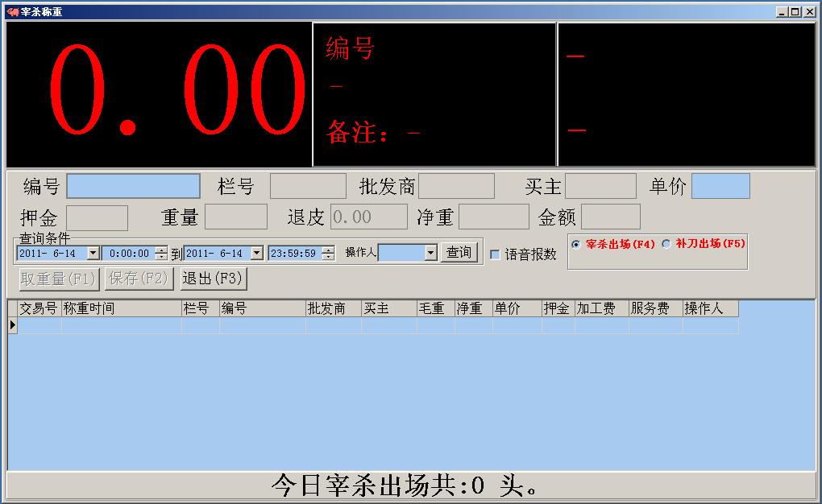Expand the 操作人 combo box
This screenshot has height=504, width=822.
(x=430, y=253)
